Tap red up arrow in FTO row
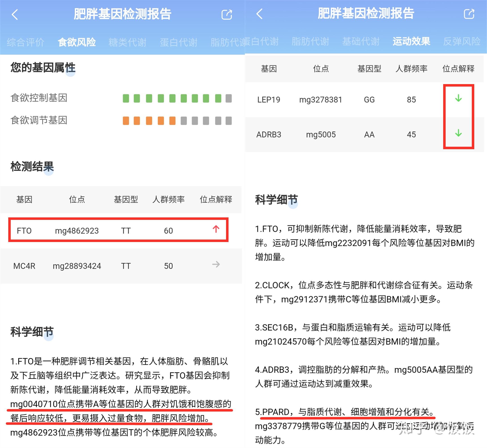Viewport: 487px width, 448px height. click(x=216, y=229)
